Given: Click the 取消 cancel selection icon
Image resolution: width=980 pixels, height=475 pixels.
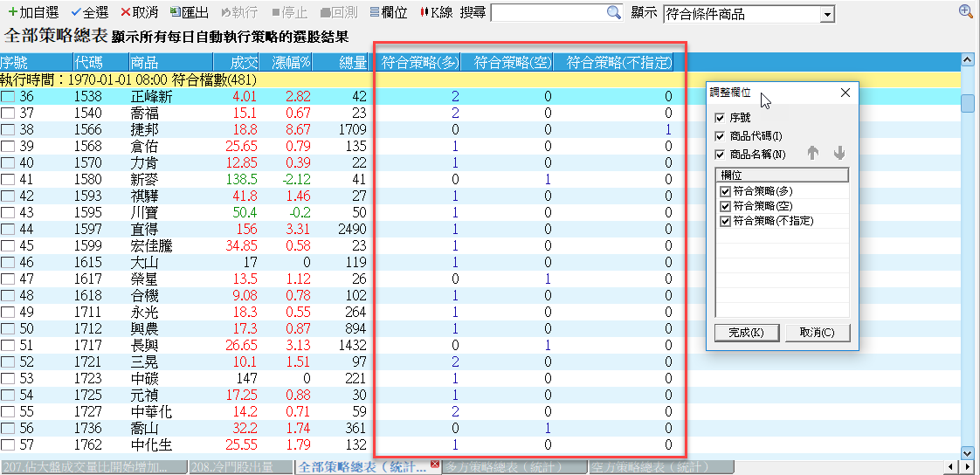Looking at the screenshot, I should point(126,13).
